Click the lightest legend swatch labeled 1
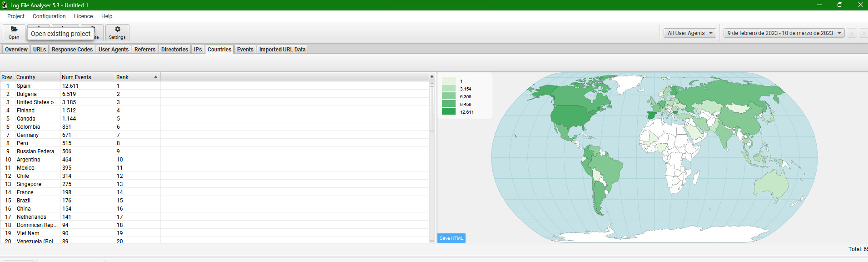The height and width of the screenshot is (262, 868). pos(449,81)
